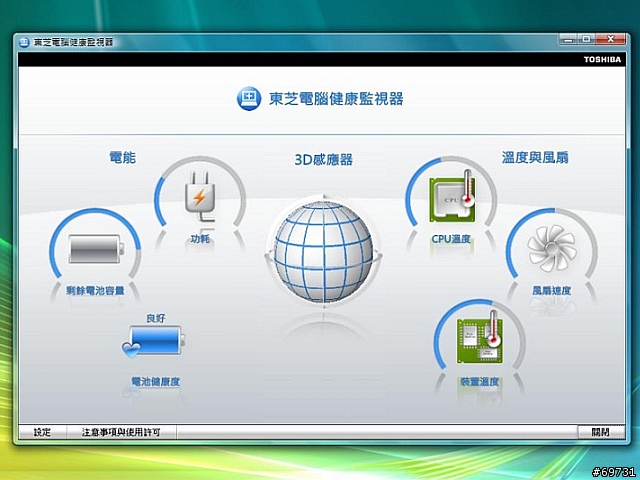
Task: Click the 3D感應器 heading
Action: point(324,160)
